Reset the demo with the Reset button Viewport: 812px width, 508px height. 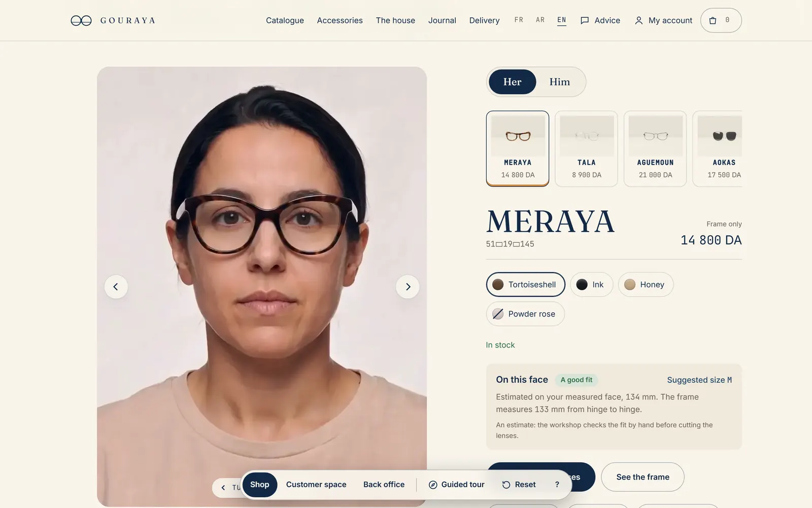click(519, 485)
